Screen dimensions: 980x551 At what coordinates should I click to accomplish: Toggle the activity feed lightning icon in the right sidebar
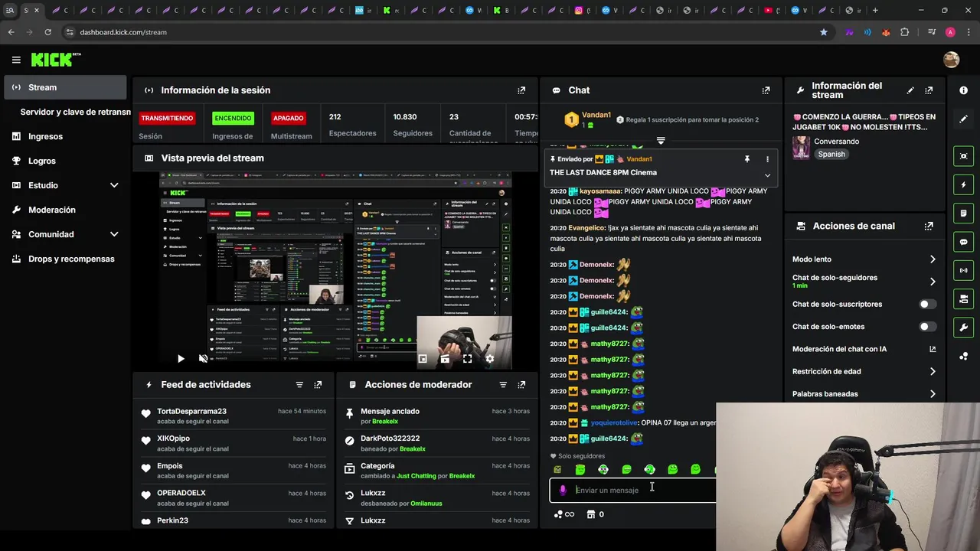[963, 184]
